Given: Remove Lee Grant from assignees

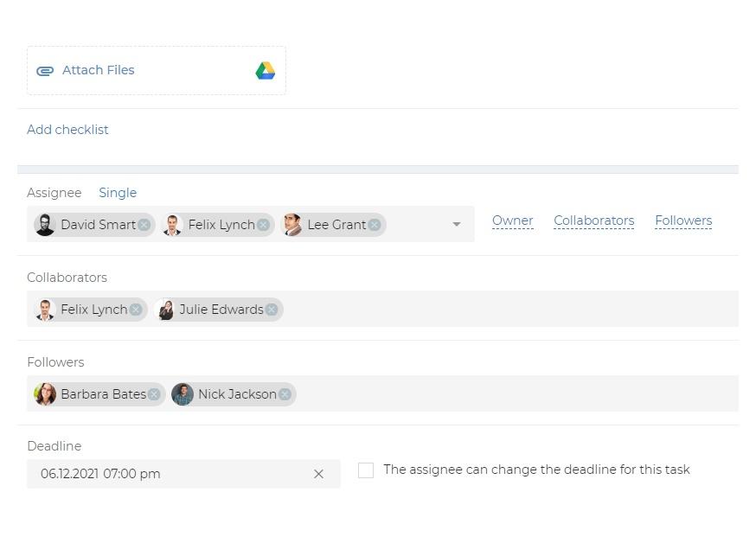Looking at the screenshot, I should coord(375,225).
